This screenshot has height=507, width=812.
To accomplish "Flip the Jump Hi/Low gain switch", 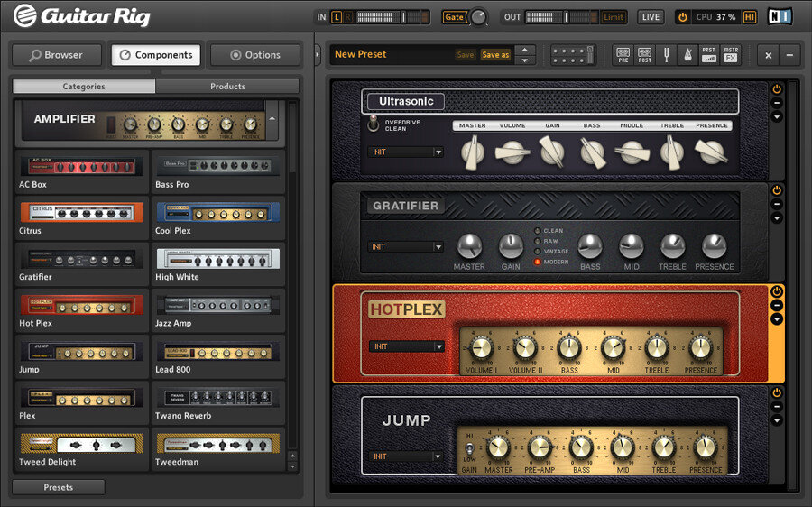I will (469, 448).
